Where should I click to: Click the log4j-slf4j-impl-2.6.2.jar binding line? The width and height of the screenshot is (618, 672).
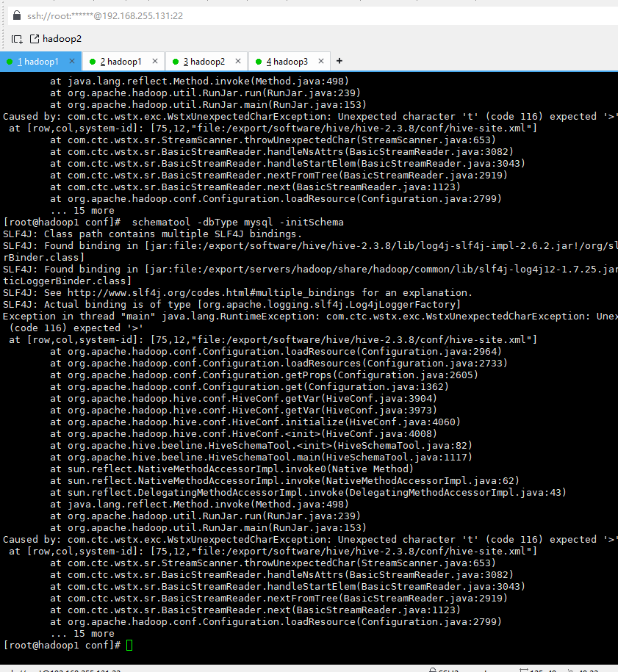tap(311, 246)
